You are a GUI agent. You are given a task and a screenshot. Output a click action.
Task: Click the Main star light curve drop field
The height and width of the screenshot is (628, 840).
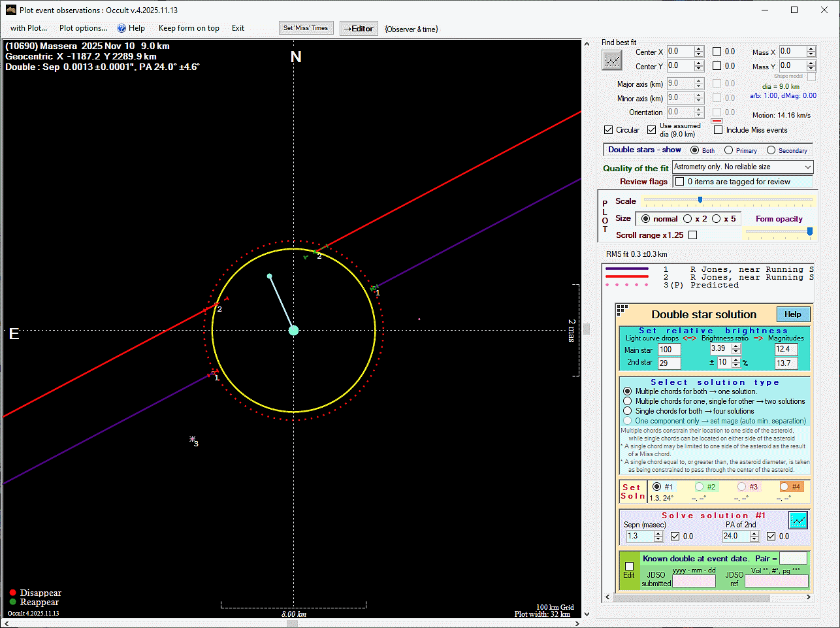pos(669,350)
